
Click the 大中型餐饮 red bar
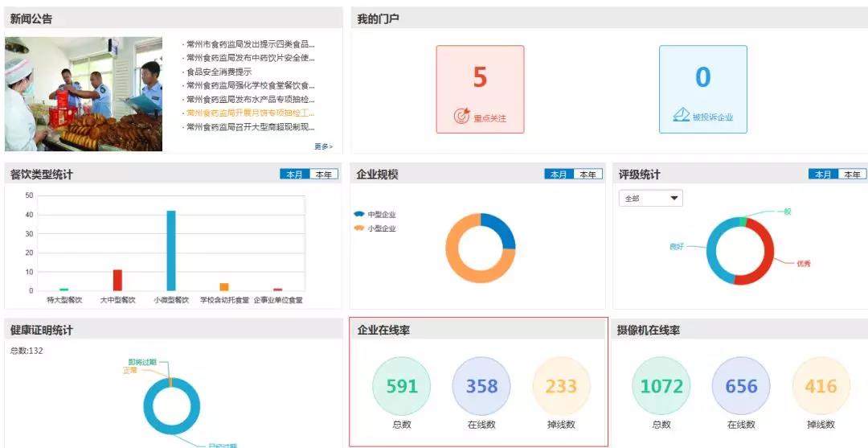(117, 280)
